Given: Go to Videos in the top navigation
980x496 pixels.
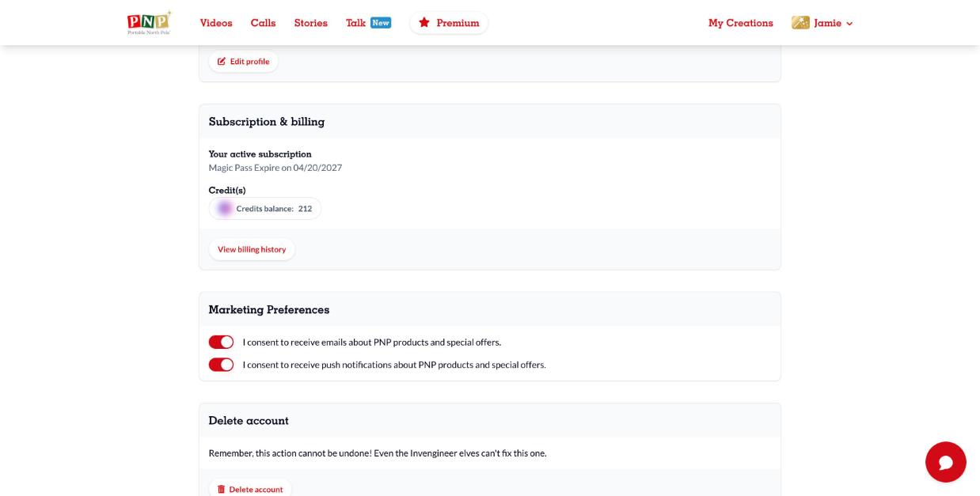Looking at the screenshot, I should (x=216, y=23).
